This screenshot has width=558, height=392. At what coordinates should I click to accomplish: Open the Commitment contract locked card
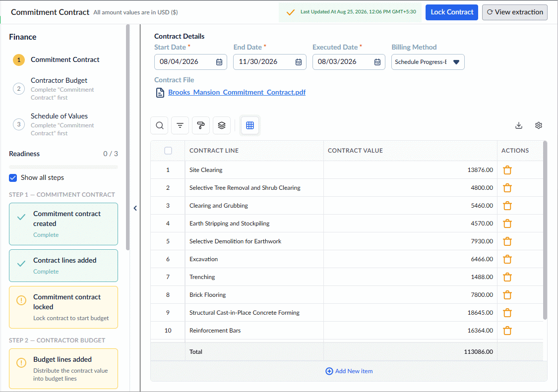pos(63,307)
